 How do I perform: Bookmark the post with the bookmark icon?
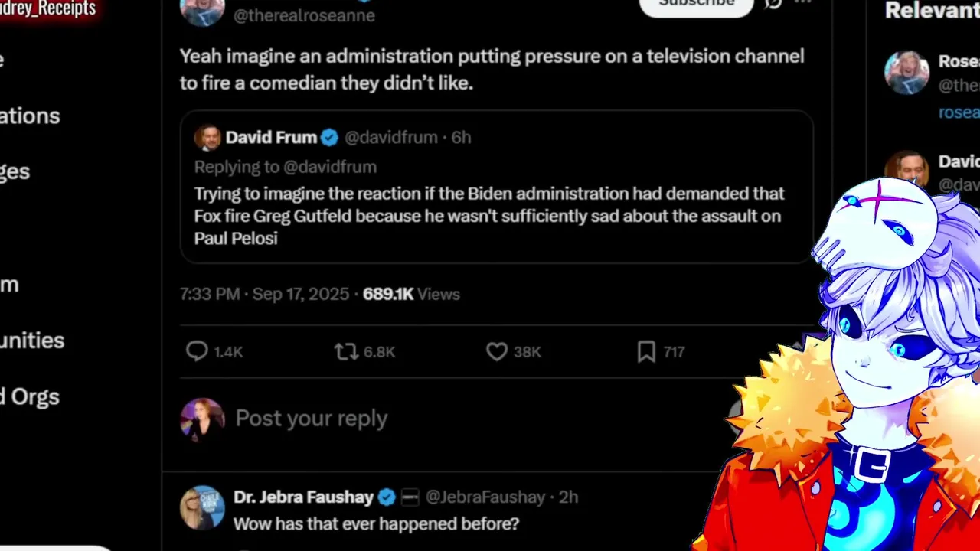click(646, 351)
